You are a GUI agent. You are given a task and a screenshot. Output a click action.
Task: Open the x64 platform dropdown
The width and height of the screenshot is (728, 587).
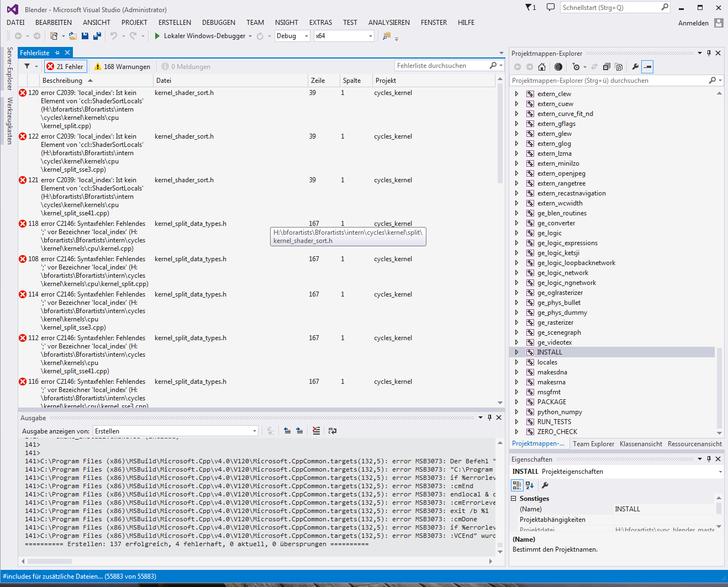(344, 36)
